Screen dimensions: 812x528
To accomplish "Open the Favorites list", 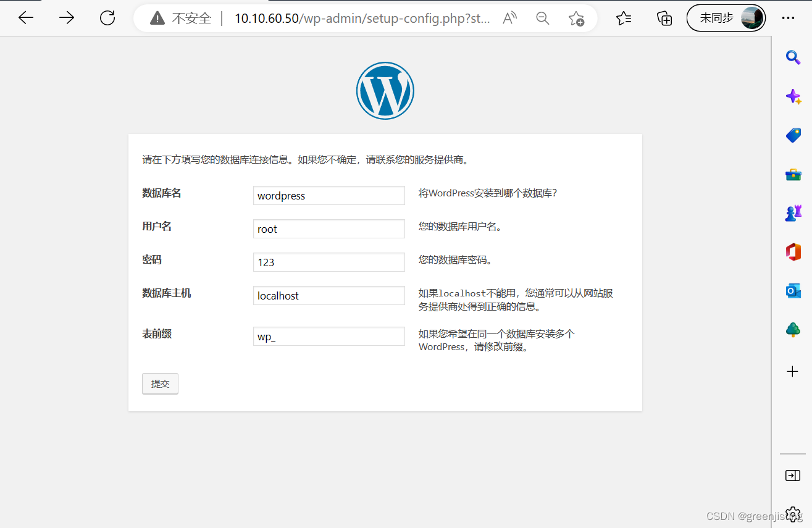I will [624, 19].
